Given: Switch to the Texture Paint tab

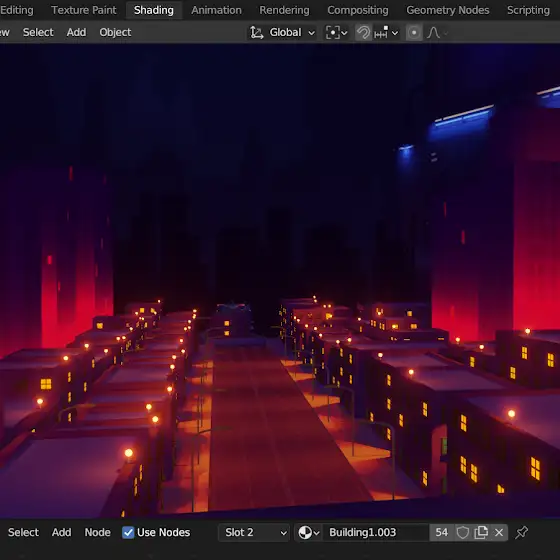Looking at the screenshot, I should click(84, 10).
